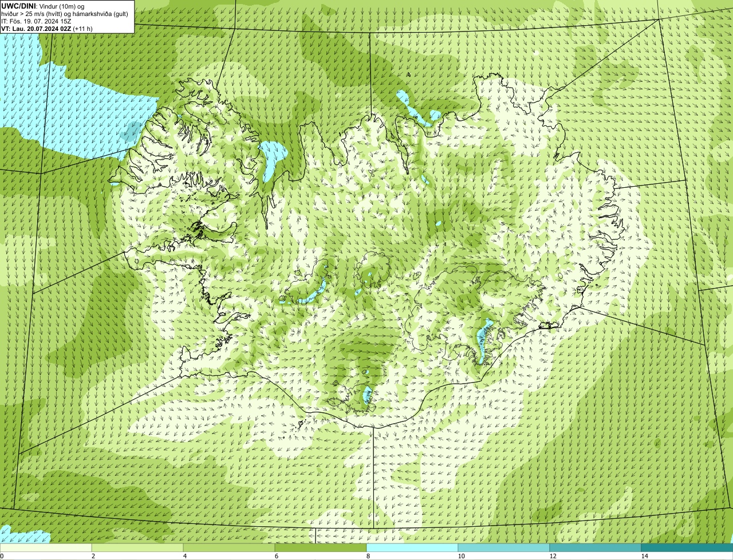Click the "UWC/DINI" title text

point(18,5)
